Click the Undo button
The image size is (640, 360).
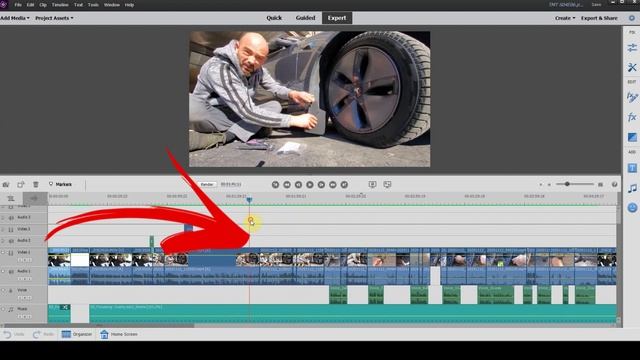13,334
